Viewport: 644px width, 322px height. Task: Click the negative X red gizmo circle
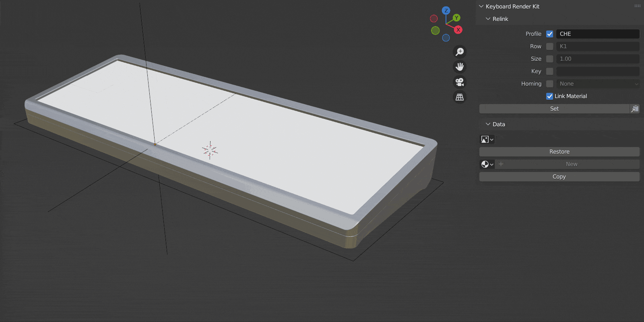[x=434, y=18]
